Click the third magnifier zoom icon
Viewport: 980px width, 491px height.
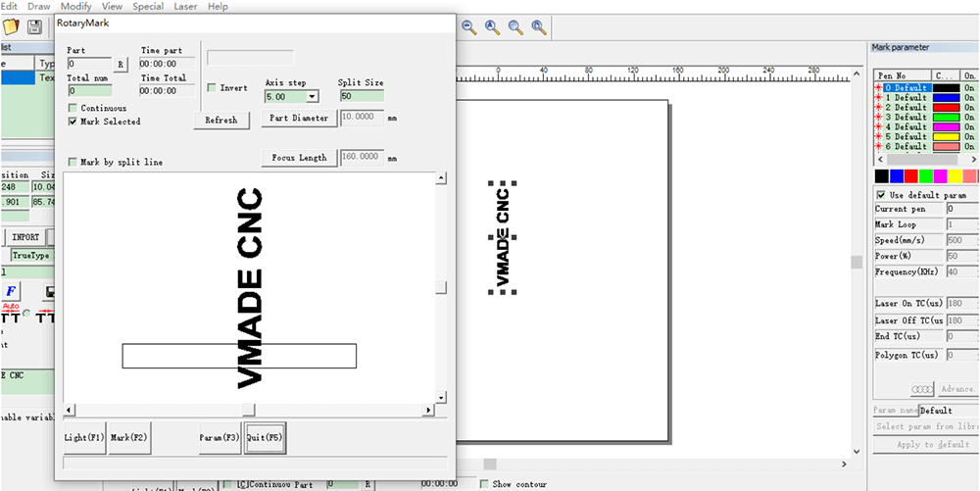coord(515,26)
